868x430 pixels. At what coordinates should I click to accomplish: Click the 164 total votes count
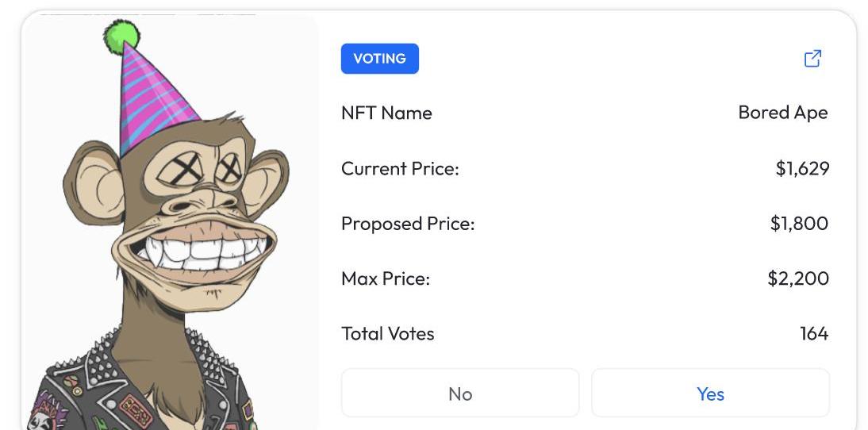point(814,334)
